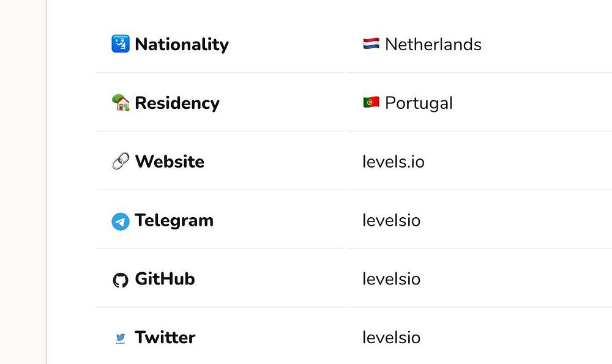Click the Twitter bird icon
Screen dimensions: 612x364
point(121,338)
